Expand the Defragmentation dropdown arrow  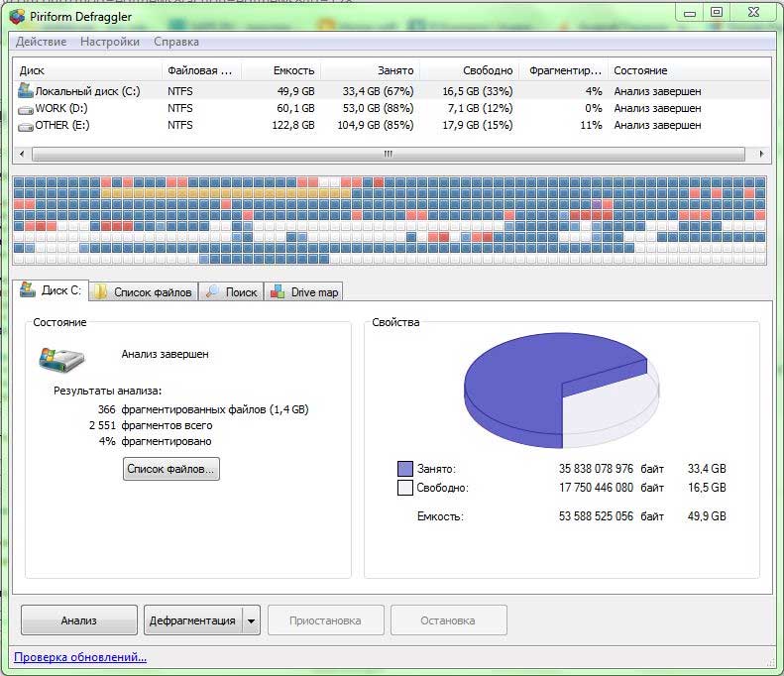pyautogui.click(x=251, y=620)
